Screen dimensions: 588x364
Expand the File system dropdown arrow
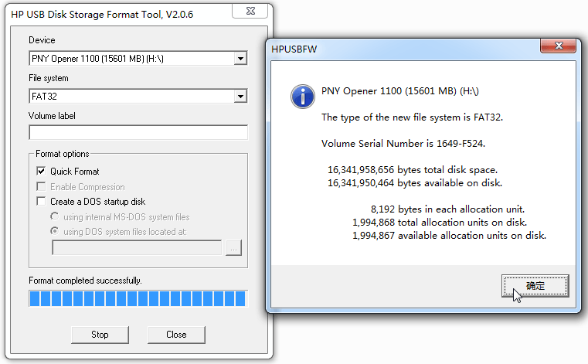[240, 97]
